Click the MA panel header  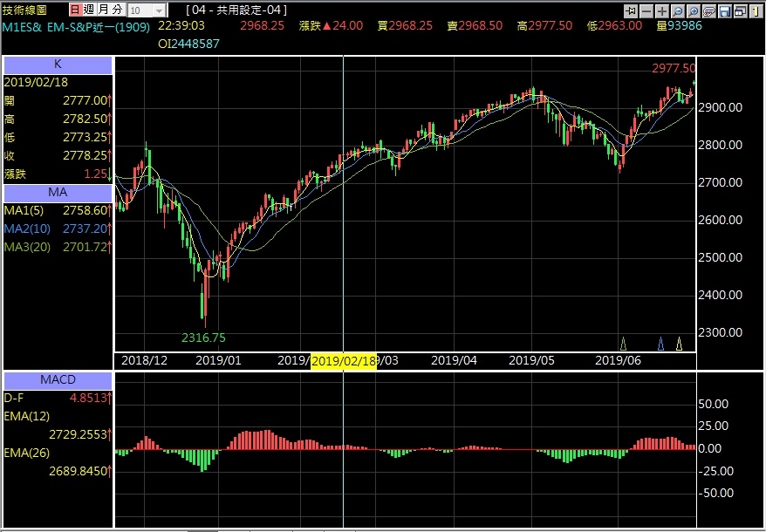[x=58, y=193]
